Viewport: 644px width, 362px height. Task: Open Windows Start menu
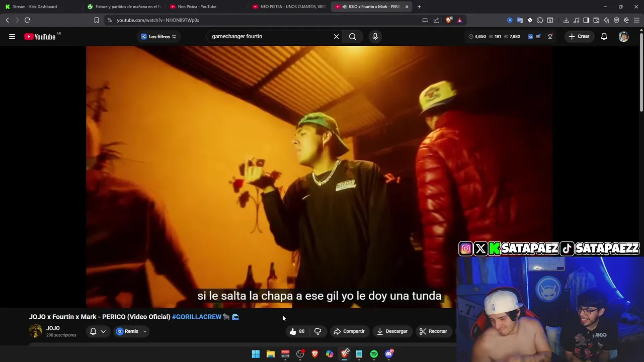point(256,354)
